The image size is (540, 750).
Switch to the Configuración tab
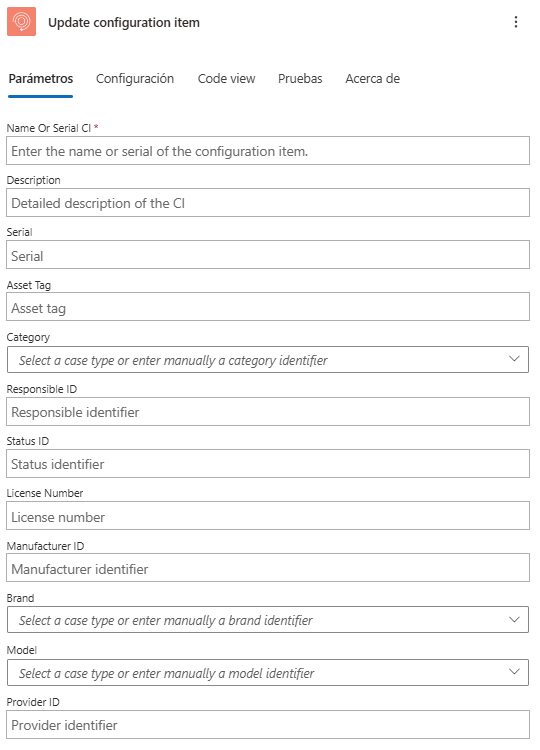[135, 78]
